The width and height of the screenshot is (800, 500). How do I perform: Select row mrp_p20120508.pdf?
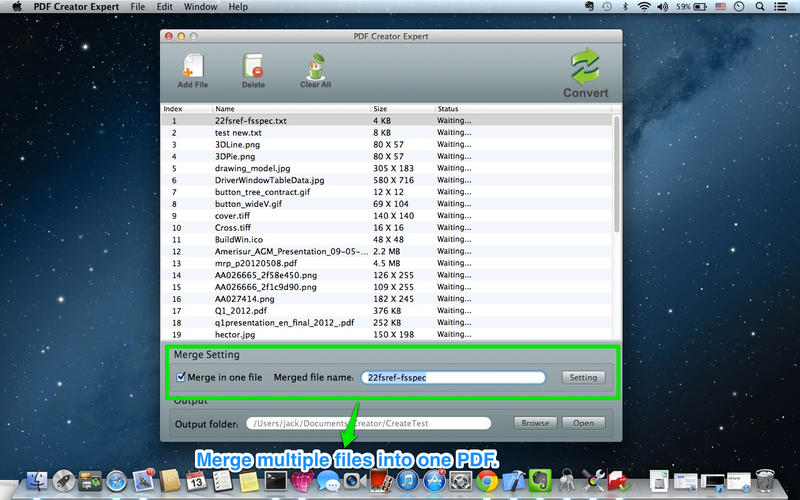[x=387, y=263]
